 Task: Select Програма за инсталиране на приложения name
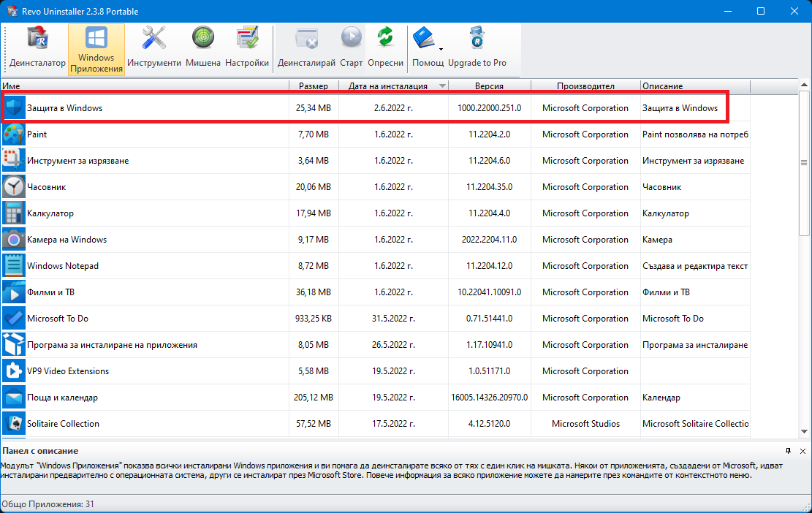[112, 345]
